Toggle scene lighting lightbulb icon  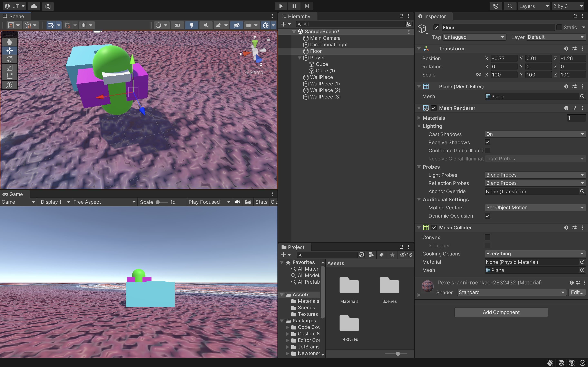click(x=192, y=25)
